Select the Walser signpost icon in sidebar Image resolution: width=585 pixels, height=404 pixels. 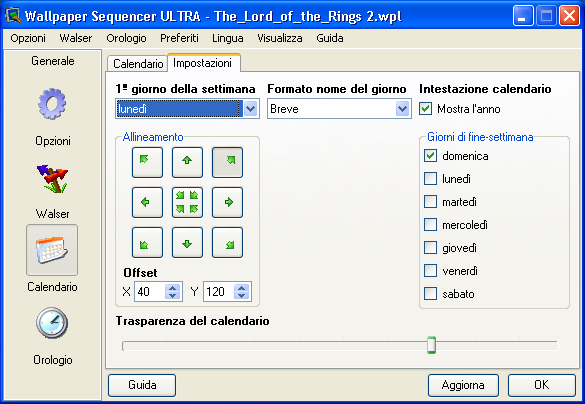tap(52, 178)
